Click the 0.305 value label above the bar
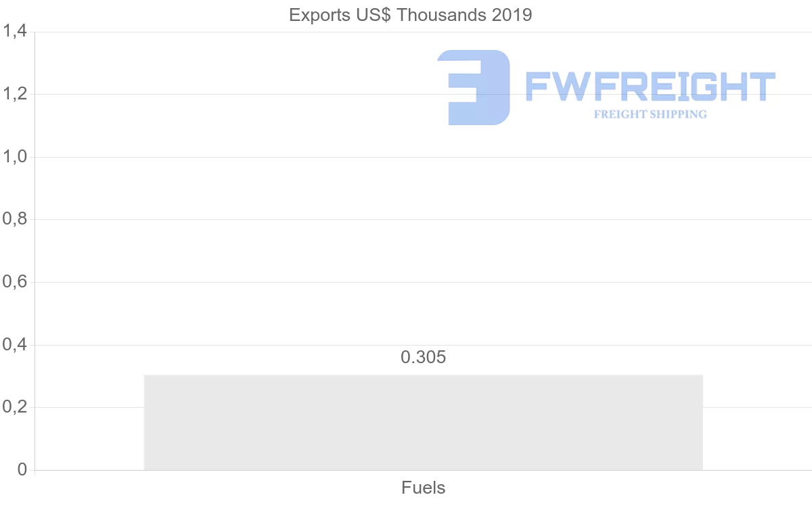The image size is (812, 516). (x=424, y=357)
